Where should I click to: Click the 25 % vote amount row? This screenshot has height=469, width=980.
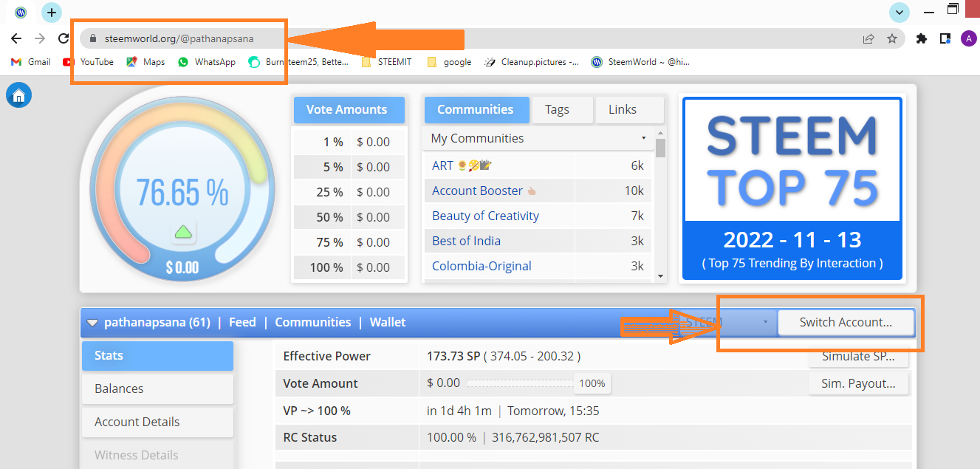[x=349, y=192]
